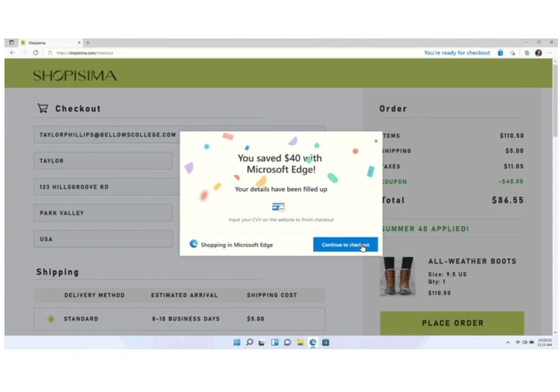Click the Place Order button

[x=452, y=323]
